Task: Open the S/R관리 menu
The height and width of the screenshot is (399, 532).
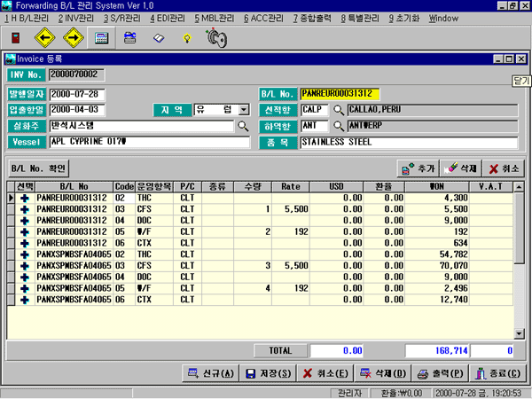Action: (121, 19)
